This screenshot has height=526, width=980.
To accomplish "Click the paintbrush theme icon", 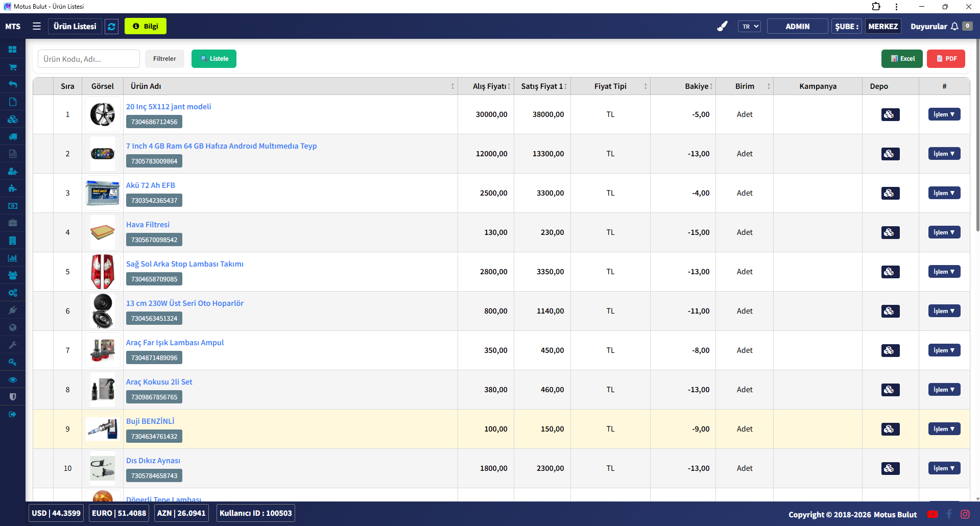I will click(722, 26).
